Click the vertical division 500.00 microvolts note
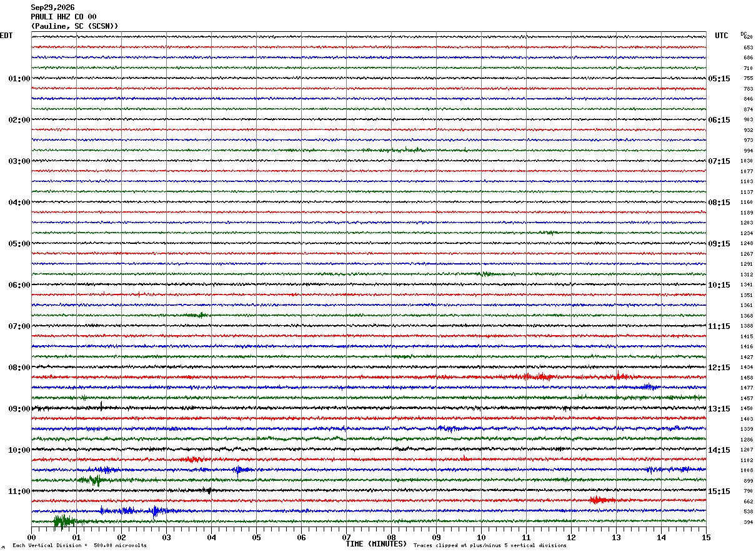This screenshot has height=554, width=756. 79,545
